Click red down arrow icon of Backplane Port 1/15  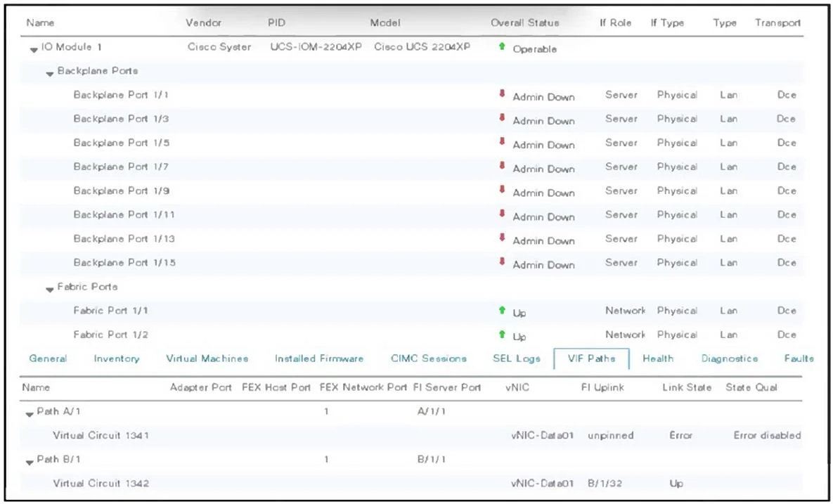[x=501, y=261]
